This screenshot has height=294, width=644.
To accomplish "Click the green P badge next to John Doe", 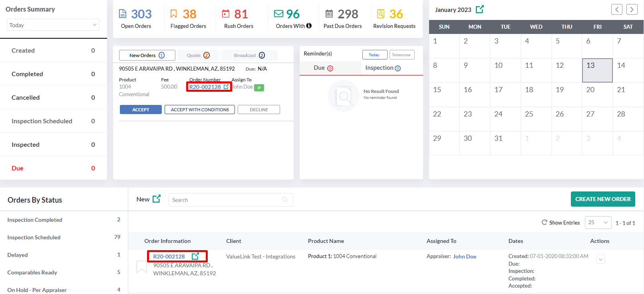I will (x=259, y=88).
